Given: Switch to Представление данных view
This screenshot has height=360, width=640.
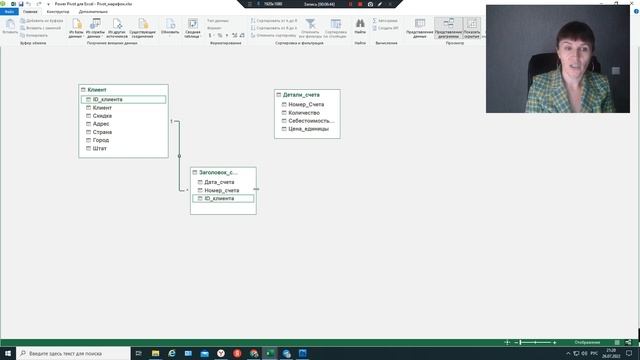Looking at the screenshot, I should pos(420,28).
